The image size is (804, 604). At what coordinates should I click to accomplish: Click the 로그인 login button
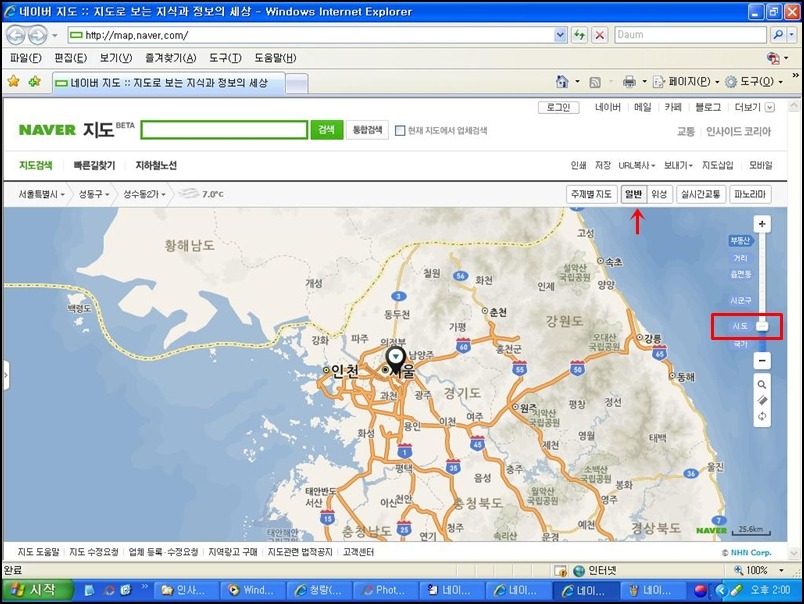pyautogui.click(x=558, y=107)
